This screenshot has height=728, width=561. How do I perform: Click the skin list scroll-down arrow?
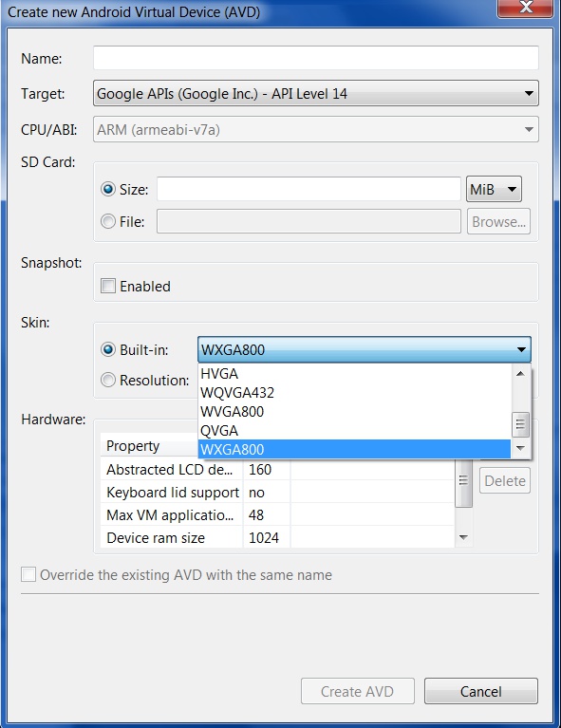pos(520,448)
